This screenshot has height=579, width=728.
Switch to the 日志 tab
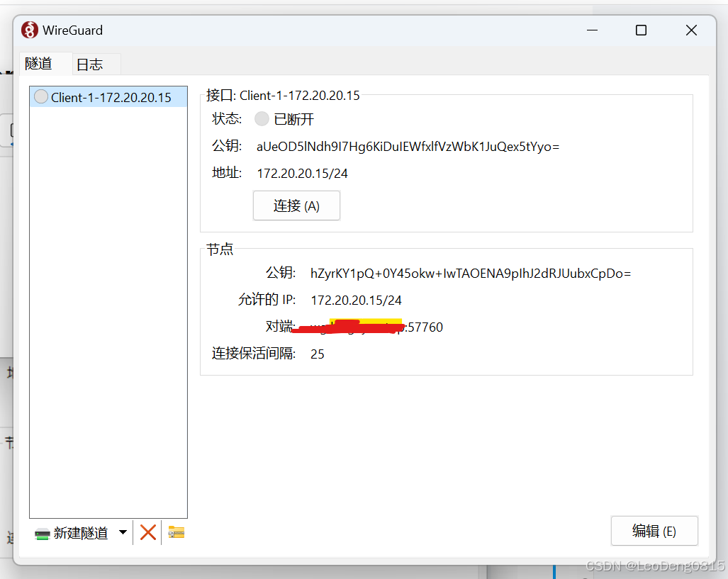[90, 64]
